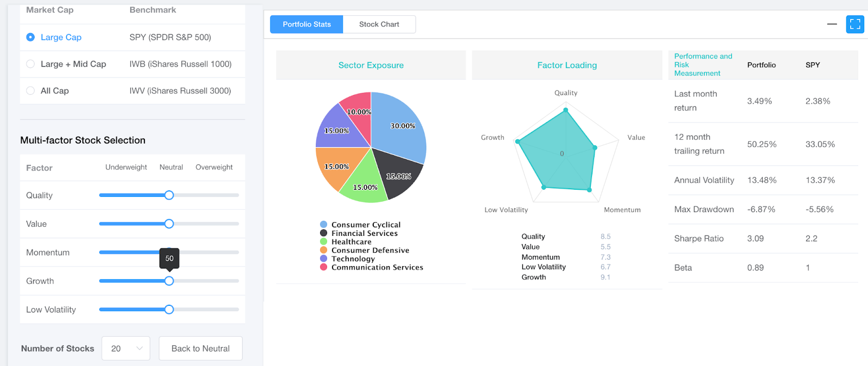Screen dimensions: 868x366
Task: Click the Consumer Defensive legend dot
Action: [324, 250]
